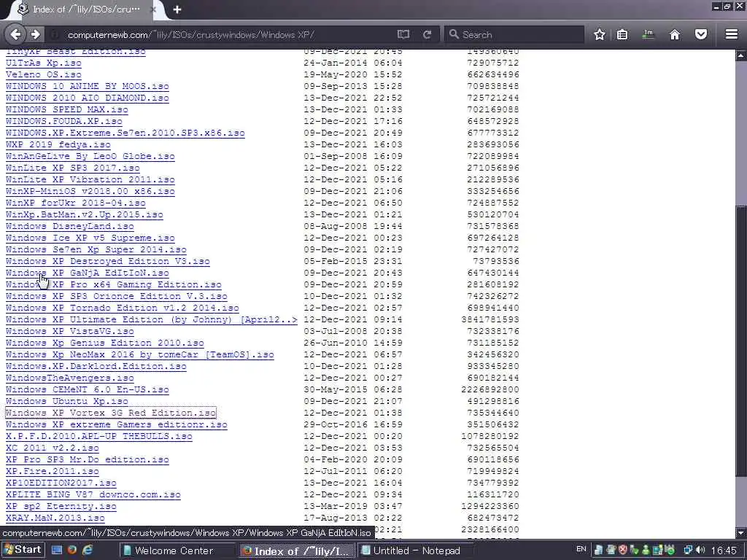Open Windows XP VistaVG.iso
This screenshot has height=560, width=747.
click(x=69, y=332)
